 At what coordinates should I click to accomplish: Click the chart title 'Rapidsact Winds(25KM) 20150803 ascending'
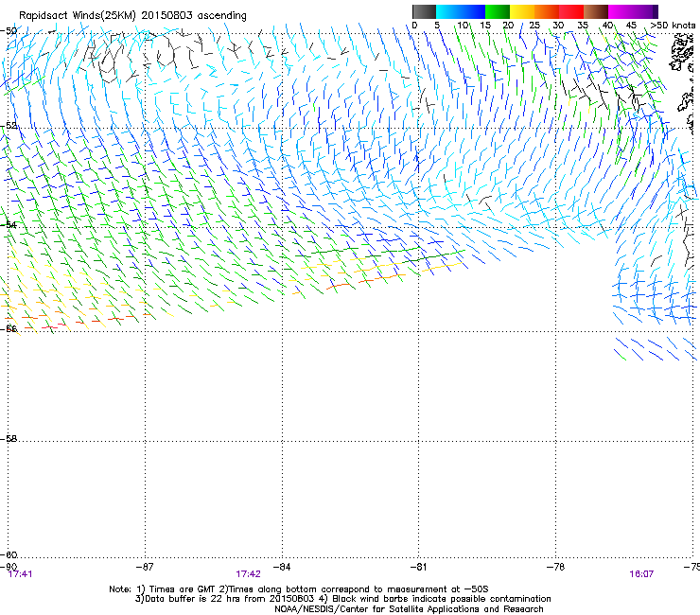coord(132,16)
